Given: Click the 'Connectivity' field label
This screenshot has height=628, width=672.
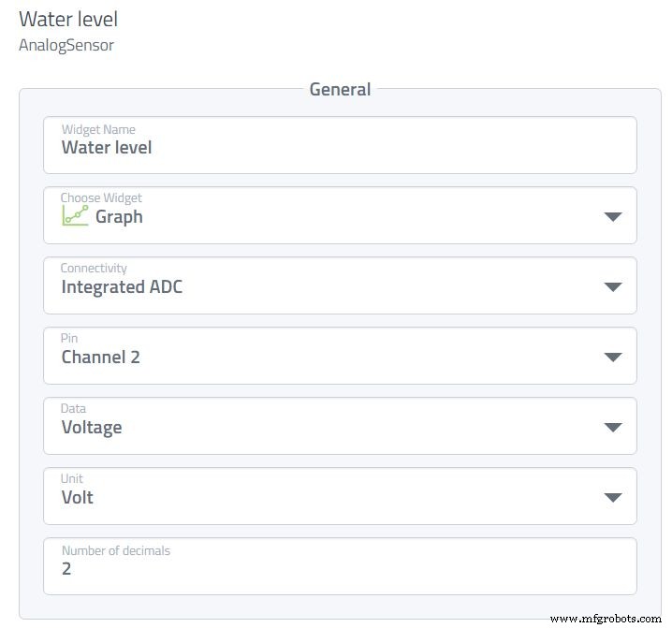Looking at the screenshot, I should (94, 269).
